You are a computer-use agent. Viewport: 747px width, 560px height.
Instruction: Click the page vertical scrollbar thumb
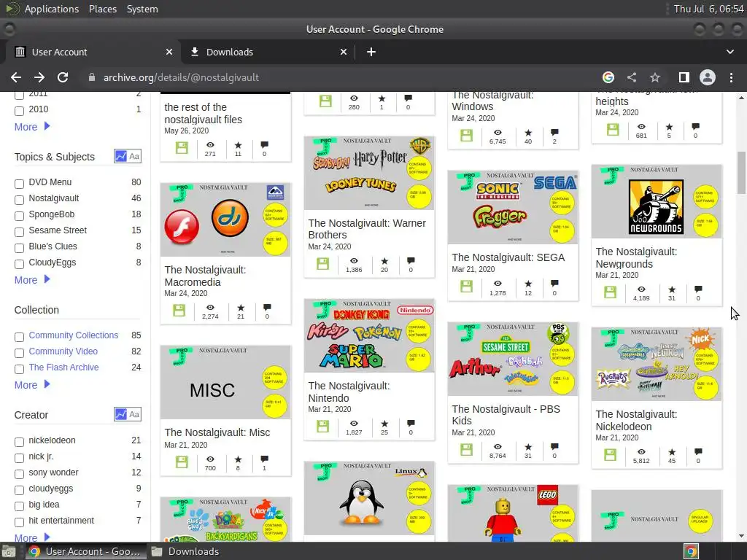click(x=741, y=172)
